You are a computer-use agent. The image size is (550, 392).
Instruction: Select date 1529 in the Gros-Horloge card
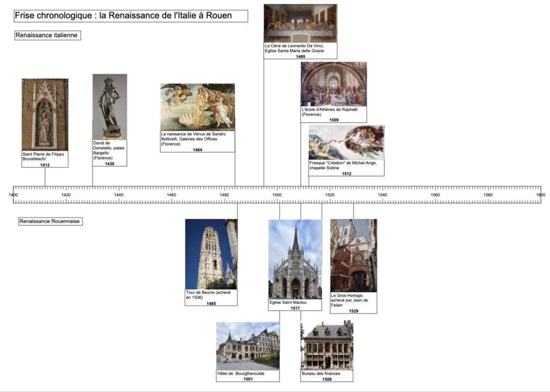click(353, 311)
